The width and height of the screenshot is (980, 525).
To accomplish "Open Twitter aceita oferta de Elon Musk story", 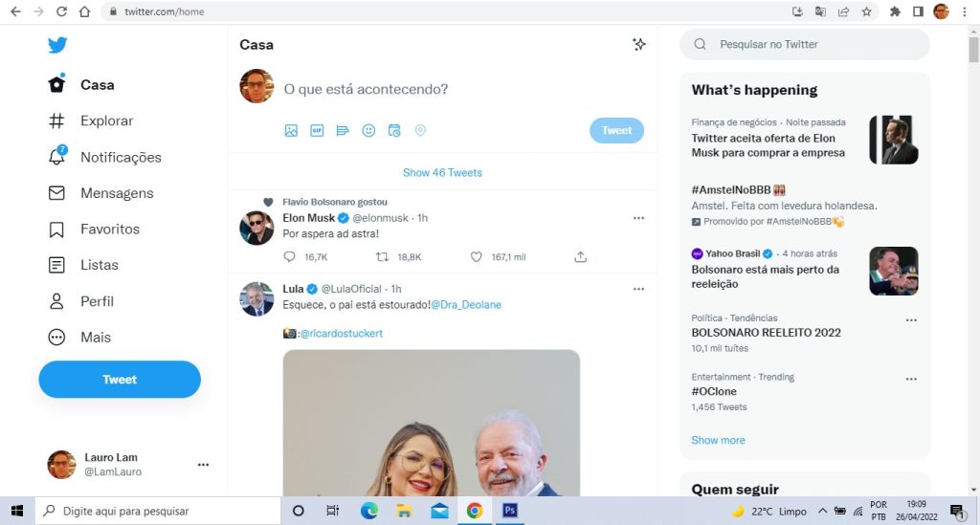I will click(x=768, y=145).
